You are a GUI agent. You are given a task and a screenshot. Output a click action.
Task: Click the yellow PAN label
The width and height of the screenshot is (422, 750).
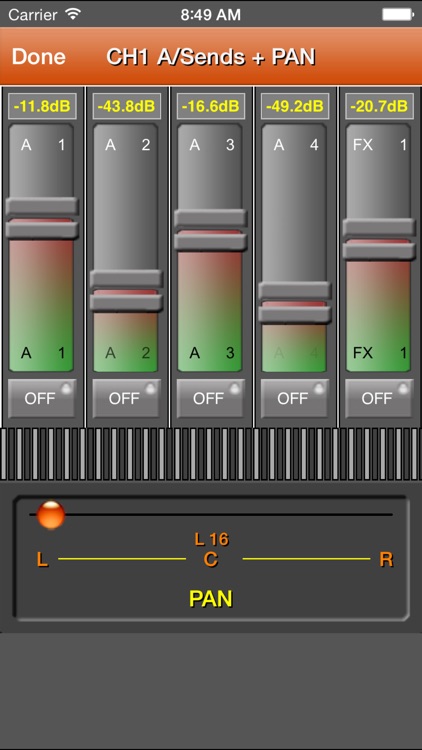(x=211, y=598)
